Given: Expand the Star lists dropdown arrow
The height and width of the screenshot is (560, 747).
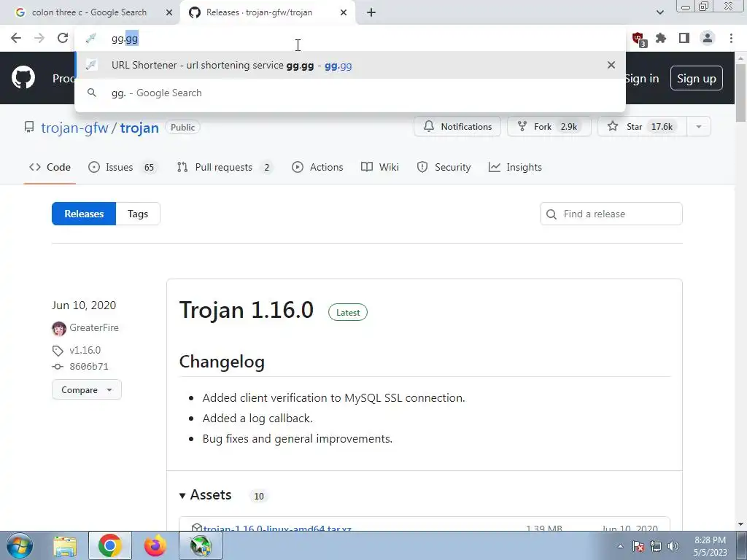Looking at the screenshot, I should coord(699,127).
